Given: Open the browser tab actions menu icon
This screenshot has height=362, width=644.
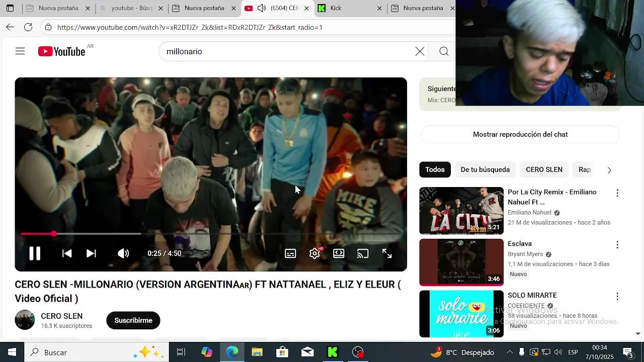Looking at the screenshot, I should (x=10, y=8).
